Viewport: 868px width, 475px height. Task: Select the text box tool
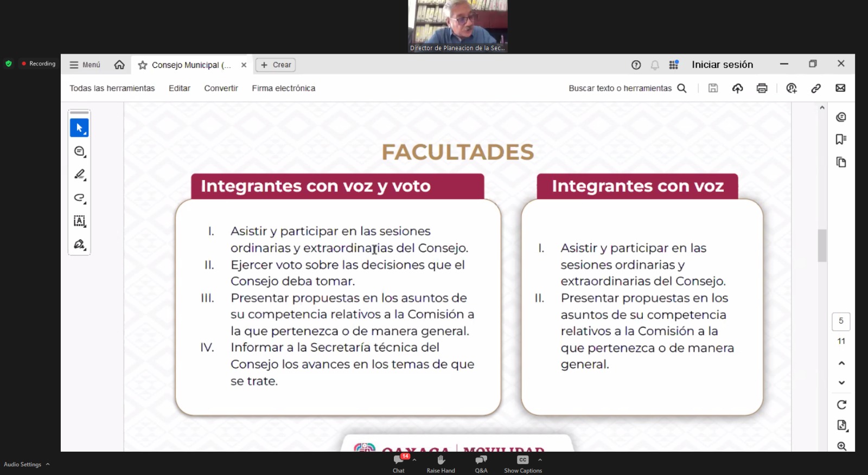point(79,221)
